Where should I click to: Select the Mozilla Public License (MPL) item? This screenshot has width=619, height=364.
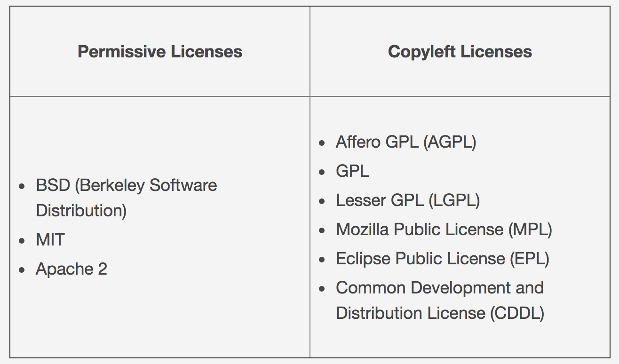[x=444, y=229]
